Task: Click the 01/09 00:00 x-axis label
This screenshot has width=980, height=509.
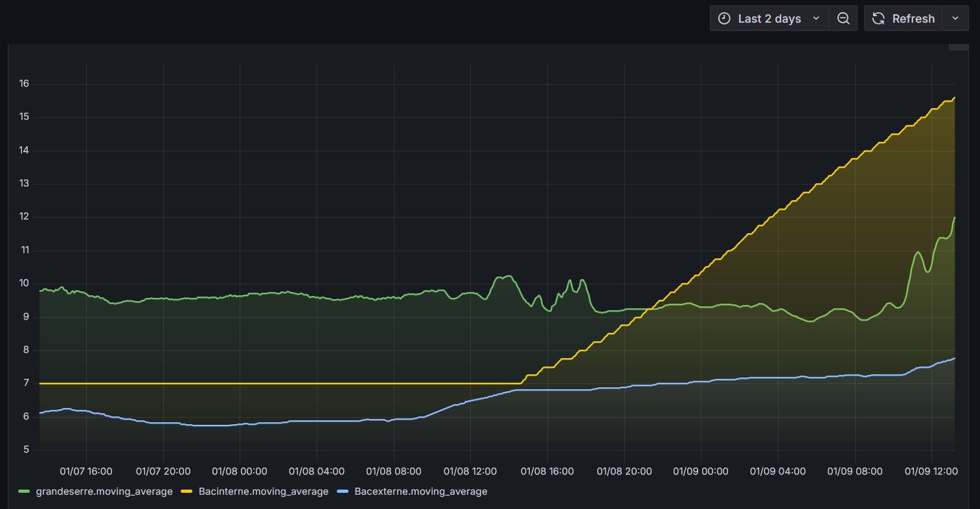Action: pyautogui.click(x=701, y=471)
